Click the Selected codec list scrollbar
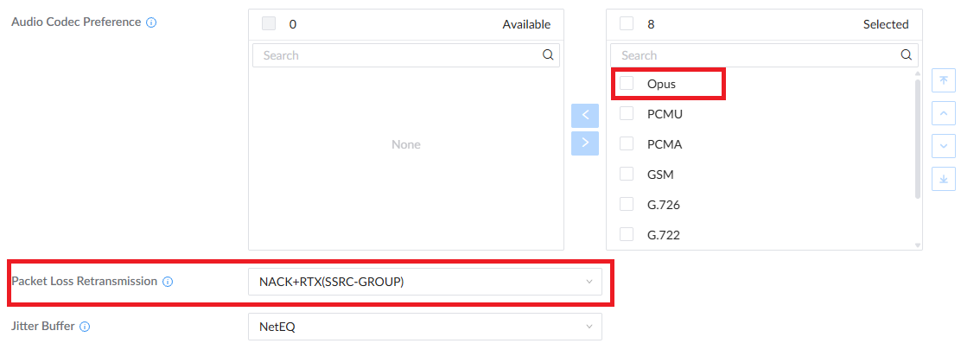 918,138
